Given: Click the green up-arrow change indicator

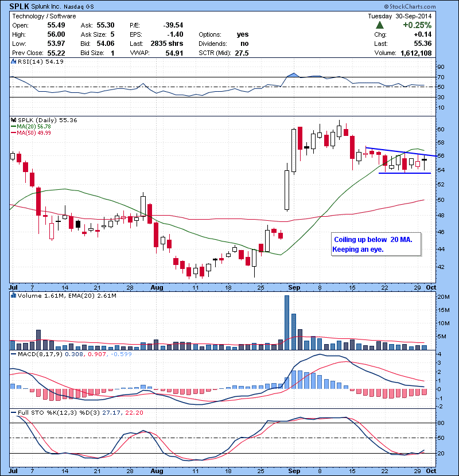Looking at the screenshot, I should (379, 25).
